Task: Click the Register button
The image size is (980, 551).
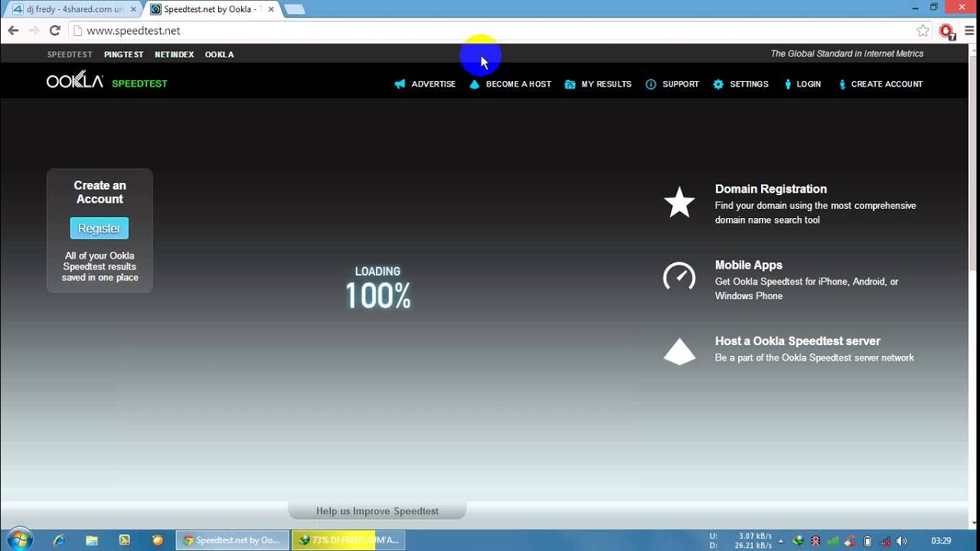Action: point(100,228)
